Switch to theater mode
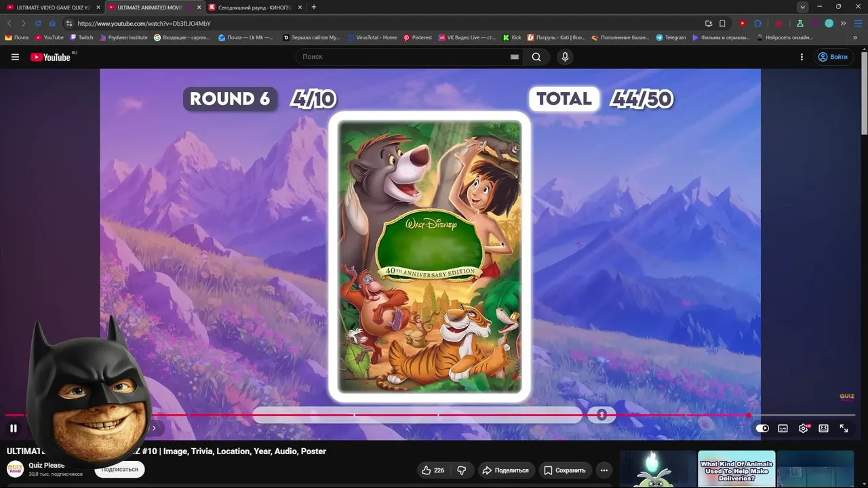The height and width of the screenshot is (488, 868). pos(823,428)
